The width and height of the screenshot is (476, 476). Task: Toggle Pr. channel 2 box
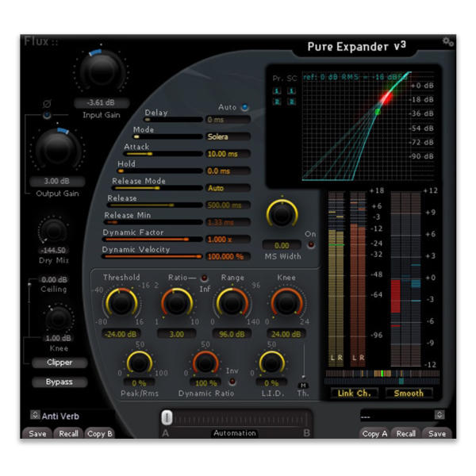pyautogui.click(x=277, y=102)
